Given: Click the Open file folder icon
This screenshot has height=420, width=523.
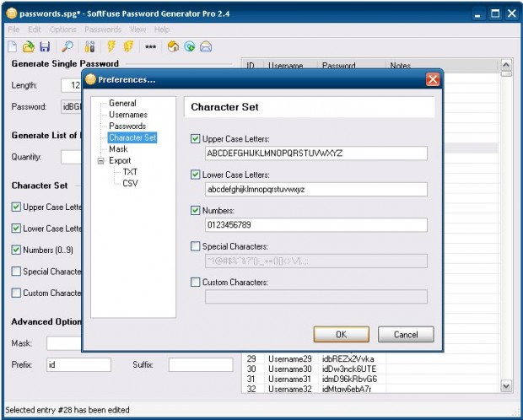Looking at the screenshot, I should coord(29,46).
